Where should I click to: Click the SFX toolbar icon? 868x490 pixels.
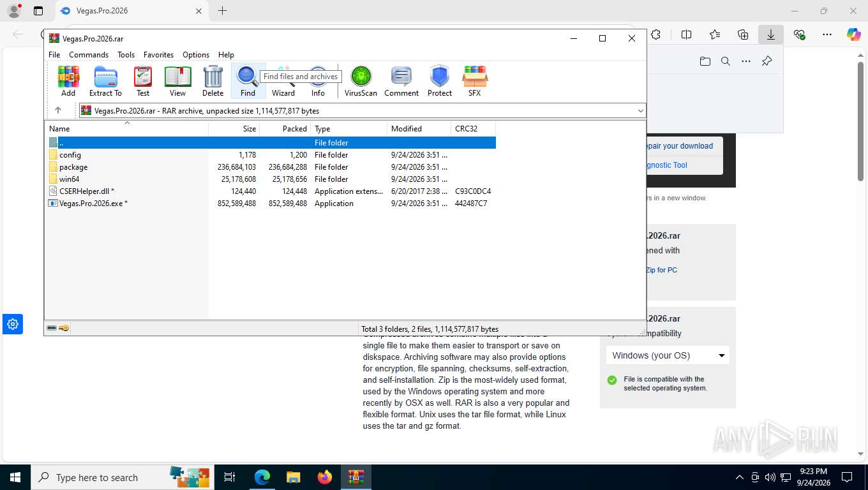pos(474,81)
